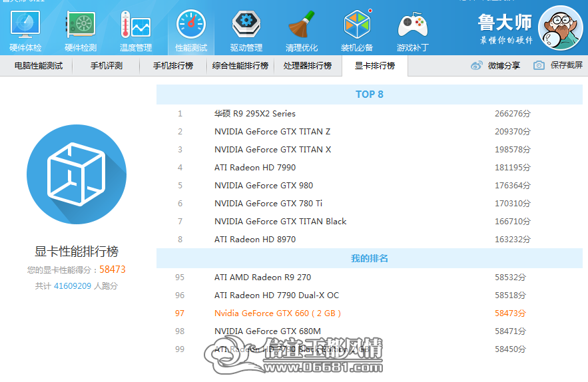
Task: Click the 58471分 score value
Action: (x=510, y=331)
